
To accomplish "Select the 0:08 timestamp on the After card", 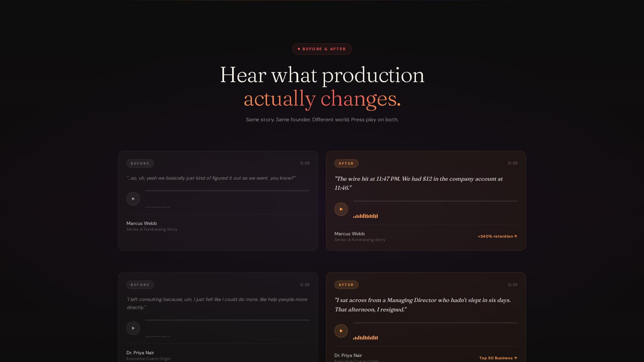I will click(x=513, y=163).
